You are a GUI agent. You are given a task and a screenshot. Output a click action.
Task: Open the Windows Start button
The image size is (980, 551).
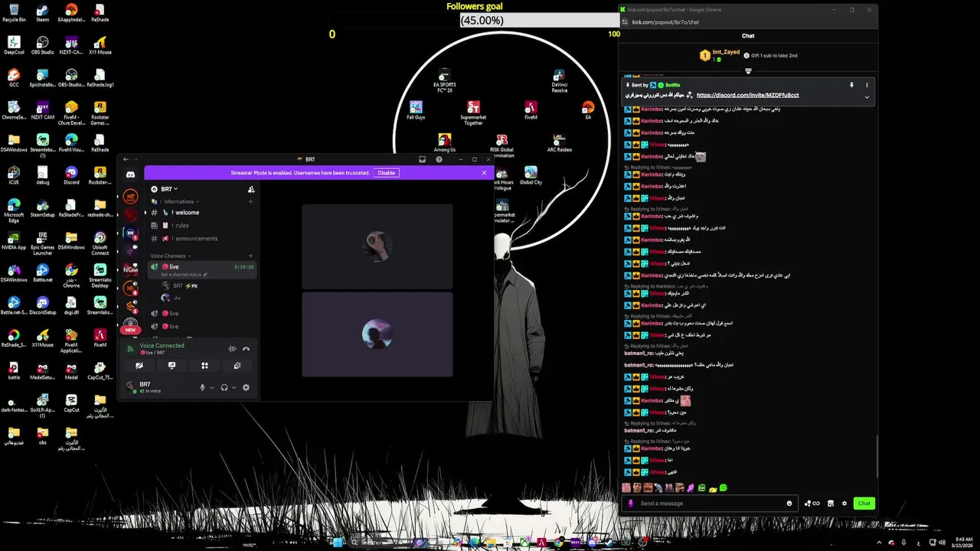338,543
